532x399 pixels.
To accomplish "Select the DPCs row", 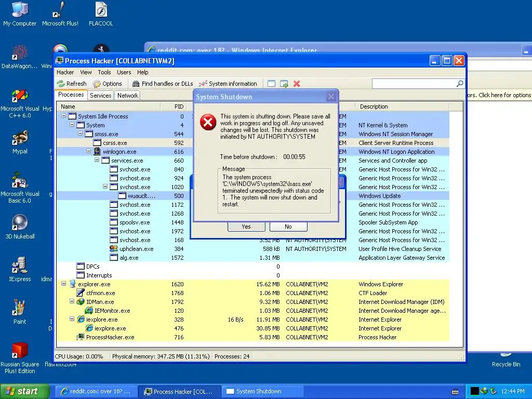I will (x=253, y=267).
